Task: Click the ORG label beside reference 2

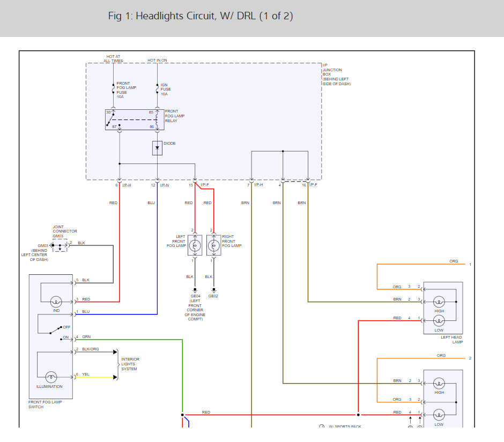Action: [441, 356]
